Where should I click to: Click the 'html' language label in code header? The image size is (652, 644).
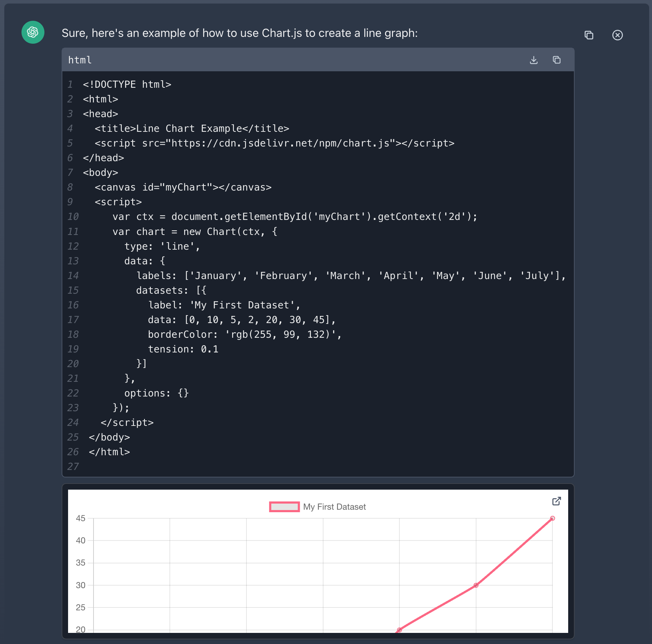point(80,60)
